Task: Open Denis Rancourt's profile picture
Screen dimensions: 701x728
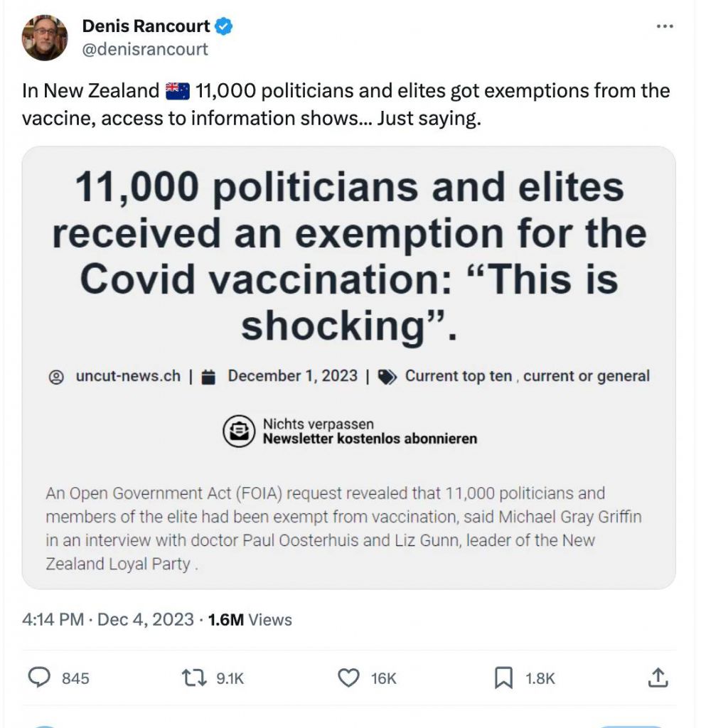Action: (x=45, y=38)
